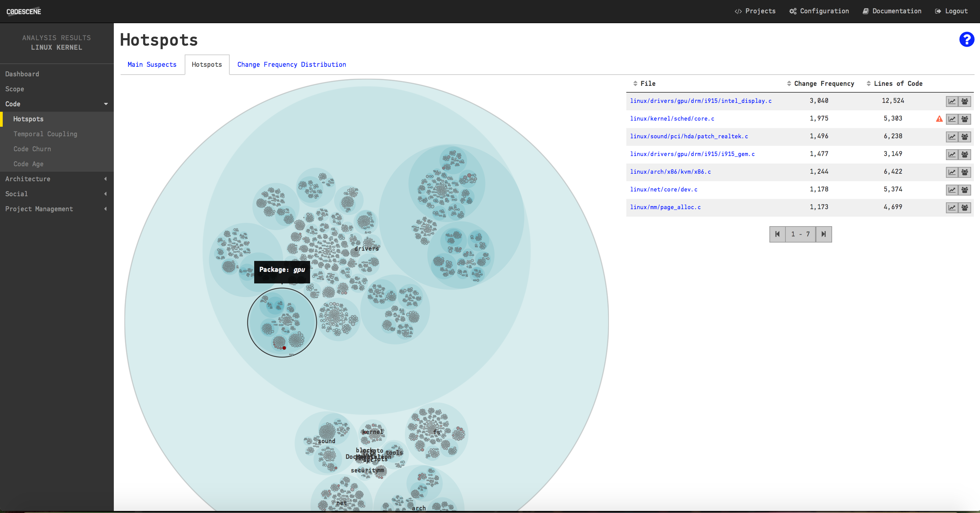The height and width of the screenshot is (513, 980).
Task: Open the blue help question mark
Action: [x=966, y=40]
